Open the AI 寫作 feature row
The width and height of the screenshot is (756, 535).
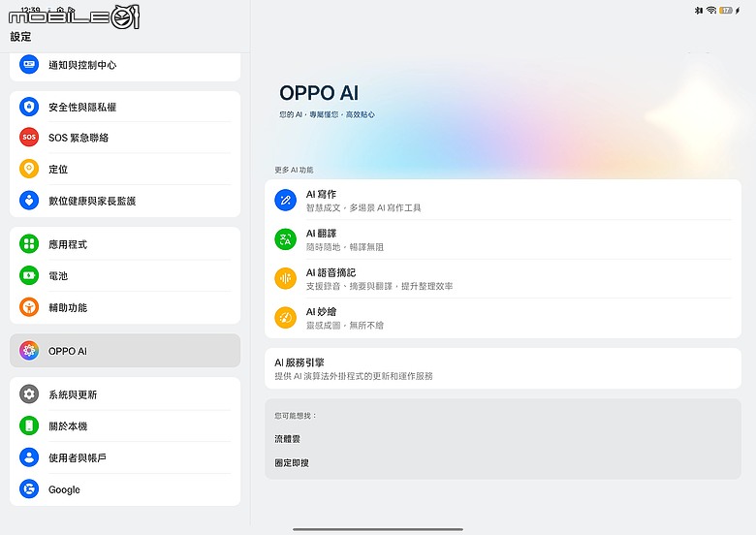point(503,200)
